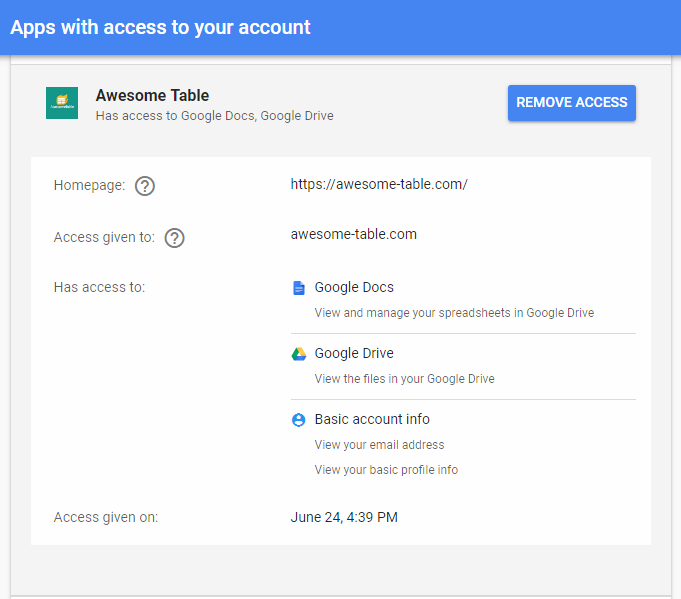Viewport: 681px width, 599px height.
Task: Click 'View your email address' line
Action: coord(379,445)
